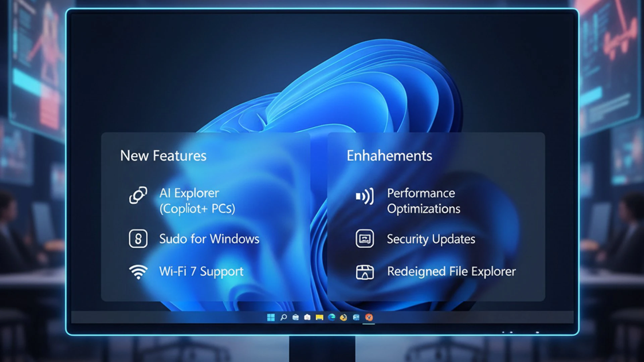The image size is (644, 362).
Task: Select the 'Security Updates' entry
Action: pyautogui.click(x=431, y=239)
